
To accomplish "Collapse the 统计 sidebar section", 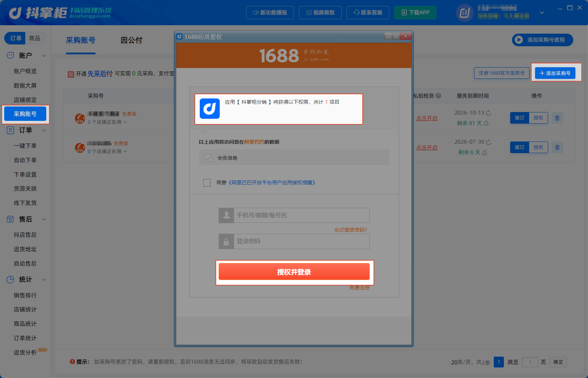I will click(x=44, y=280).
